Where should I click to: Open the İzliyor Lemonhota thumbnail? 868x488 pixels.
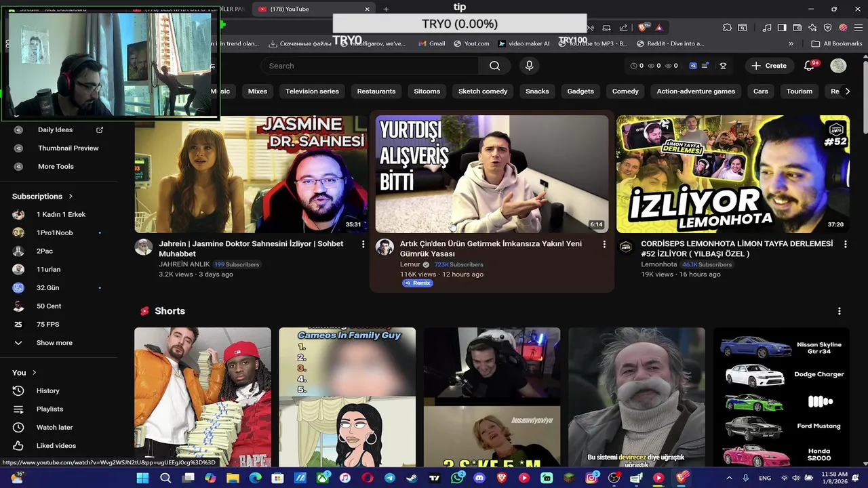point(733,174)
